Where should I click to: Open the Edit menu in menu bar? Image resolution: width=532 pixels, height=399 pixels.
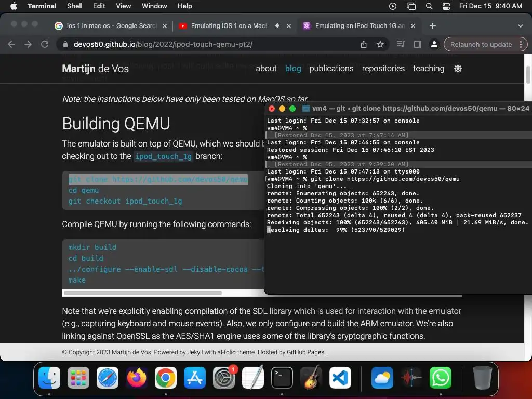(99, 6)
